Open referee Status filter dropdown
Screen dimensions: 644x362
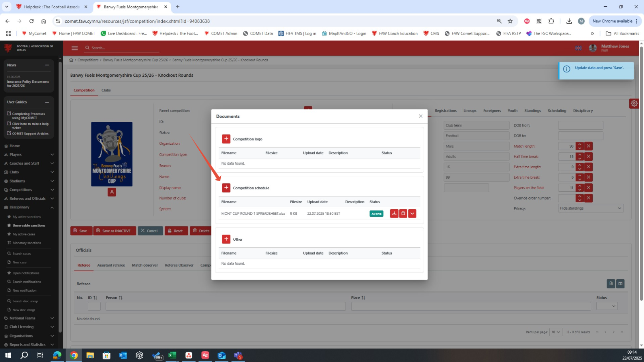(x=607, y=306)
